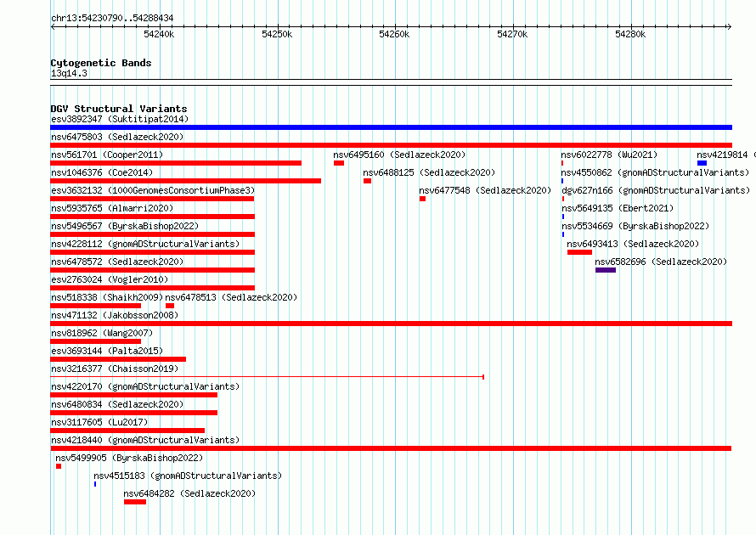This screenshot has width=756, height=535.
Task: Open nsv5649135 (Ebert2021) variant
Action: click(x=618, y=208)
